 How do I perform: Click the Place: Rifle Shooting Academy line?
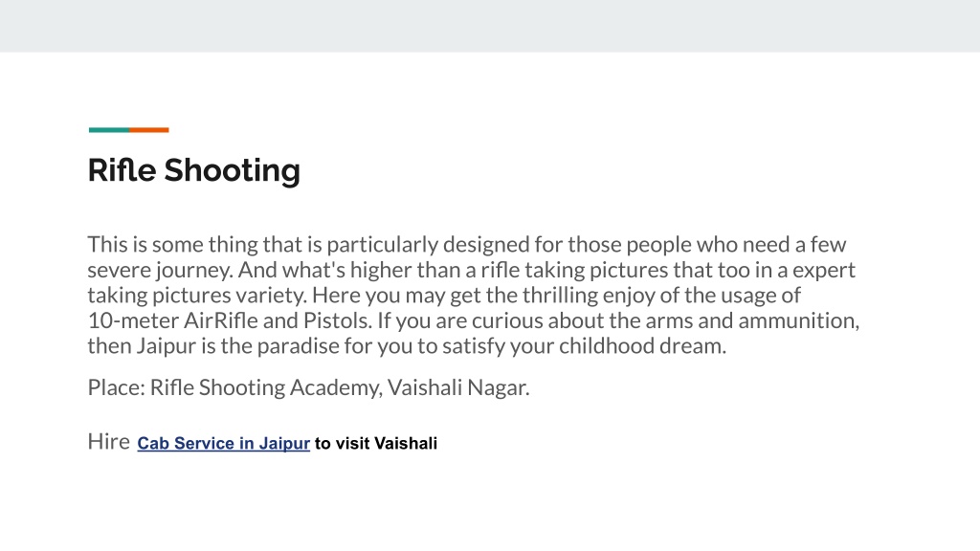coord(308,388)
